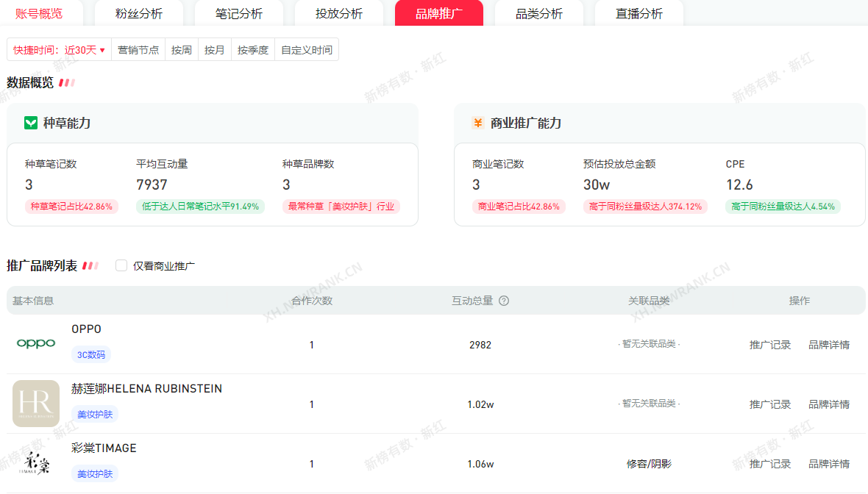Click the green 种草能力 heart icon
The height and width of the screenshot is (494, 868).
[31, 123]
